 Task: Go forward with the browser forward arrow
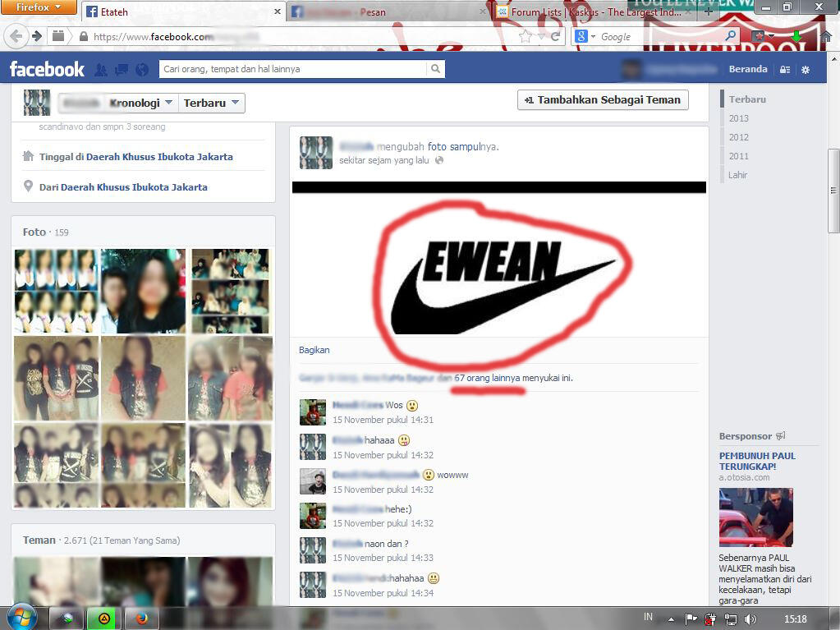[x=36, y=36]
